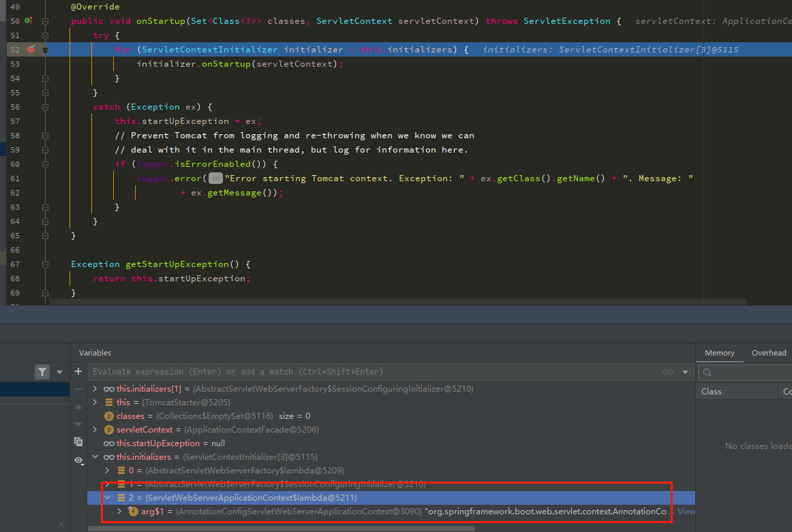The image size is (792, 532).
Task: Click the parameter icon beside servletContext
Action: point(108,430)
